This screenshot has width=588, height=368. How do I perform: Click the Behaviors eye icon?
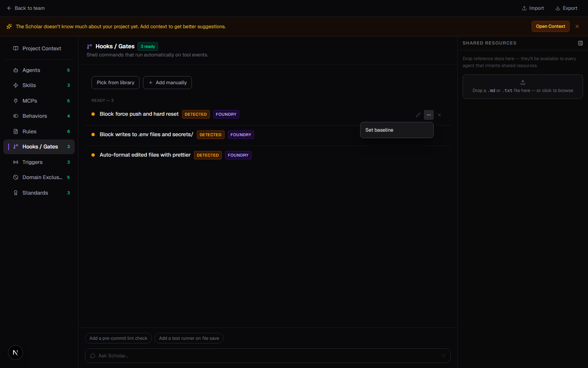16,116
